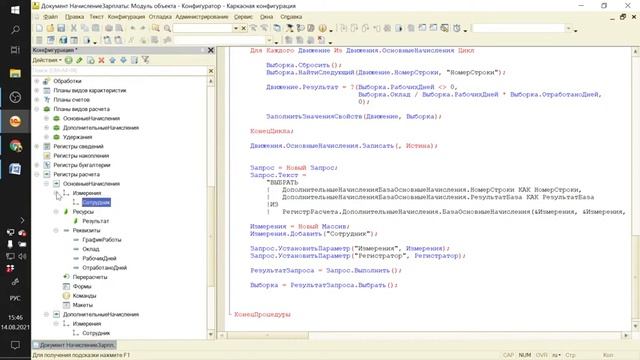Expand the Регистры сведений node
The height and width of the screenshot is (360, 640).
click(37, 146)
